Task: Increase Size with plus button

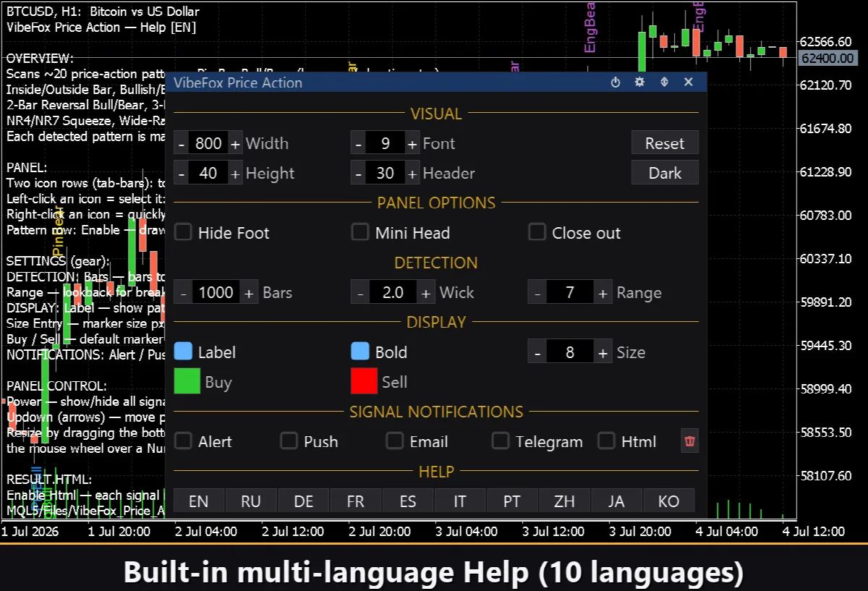Action: pos(602,352)
